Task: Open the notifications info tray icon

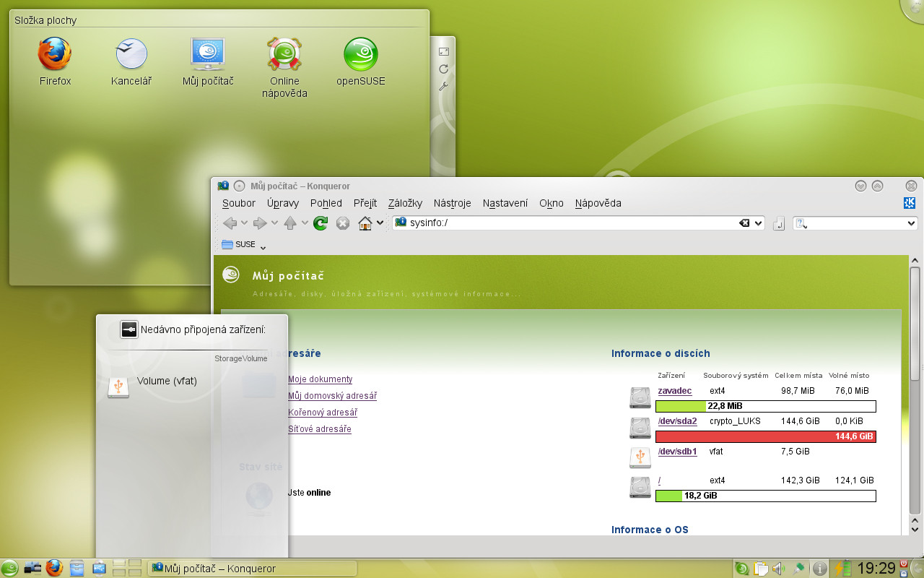Action: pyautogui.click(x=819, y=569)
